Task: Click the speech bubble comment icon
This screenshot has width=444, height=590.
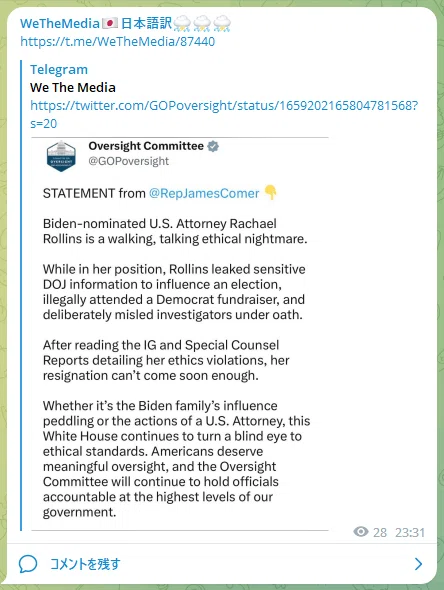Action: coord(28,564)
